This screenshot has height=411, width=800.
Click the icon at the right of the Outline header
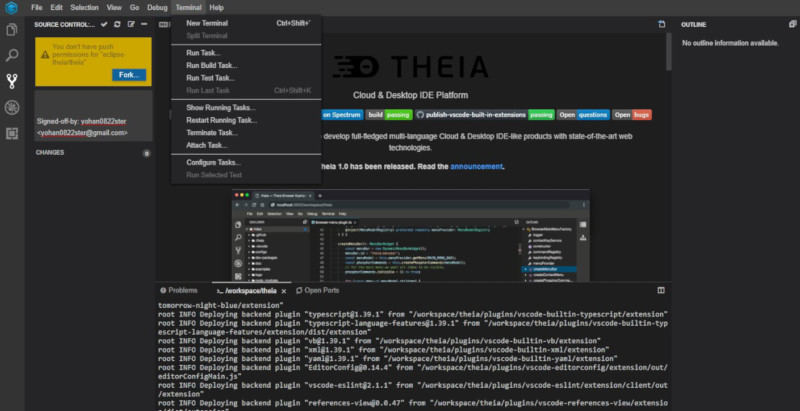(x=792, y=24)
